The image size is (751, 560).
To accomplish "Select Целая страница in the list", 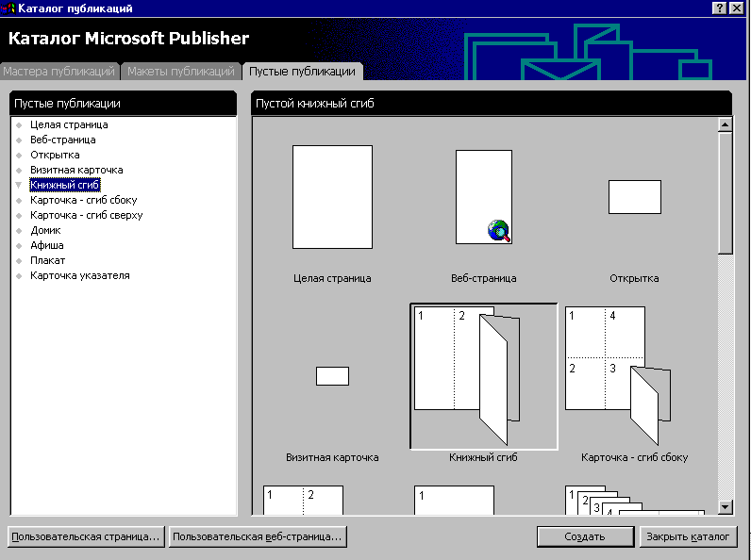I will pos(69,124).
